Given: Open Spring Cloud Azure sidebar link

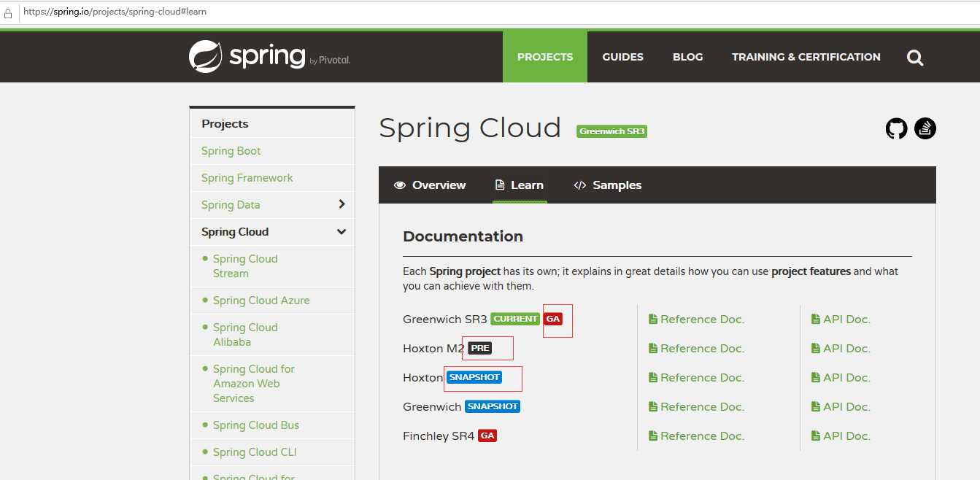Looking at the screenshot, I should pos(261,300).
